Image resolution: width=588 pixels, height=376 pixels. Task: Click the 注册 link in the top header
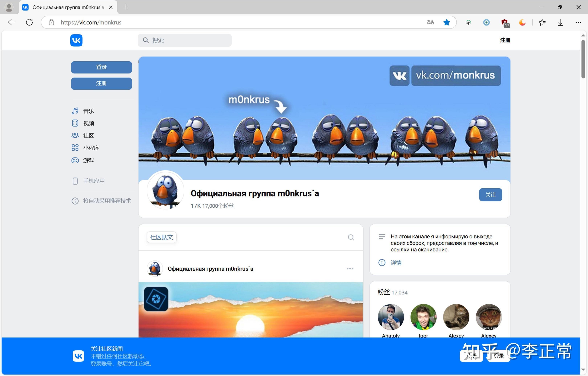click(x=505, y=40)
